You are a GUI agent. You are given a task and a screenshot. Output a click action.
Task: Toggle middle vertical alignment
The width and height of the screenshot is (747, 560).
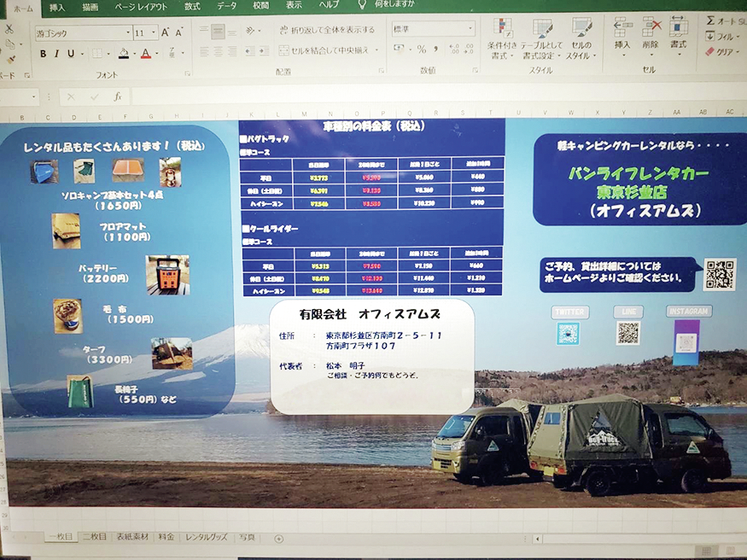coord(218,32)
